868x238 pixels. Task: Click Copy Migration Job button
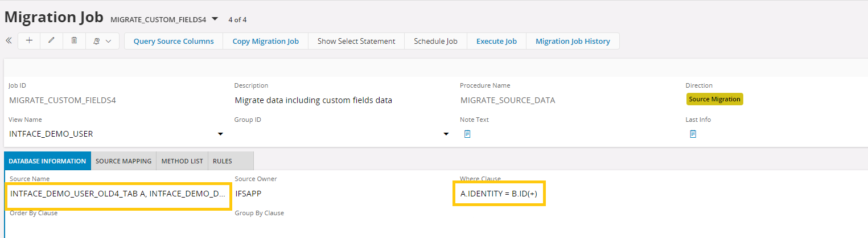coord(265,41)
